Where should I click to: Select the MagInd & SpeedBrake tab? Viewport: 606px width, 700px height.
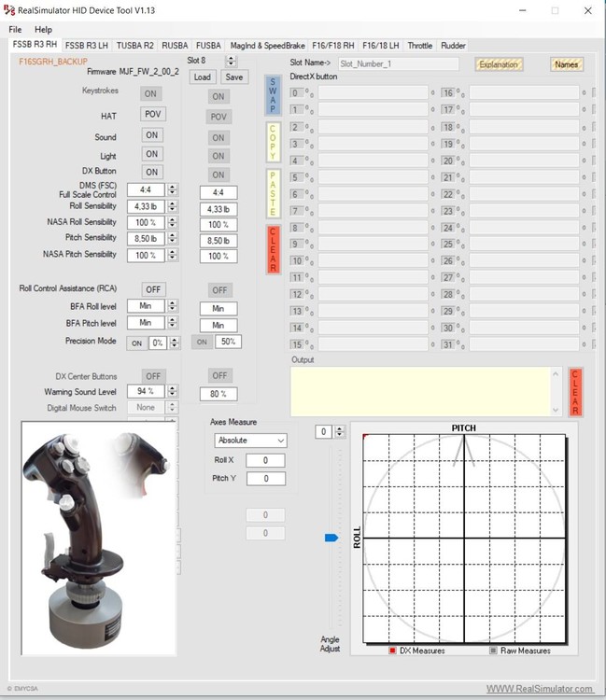point(267,46)
